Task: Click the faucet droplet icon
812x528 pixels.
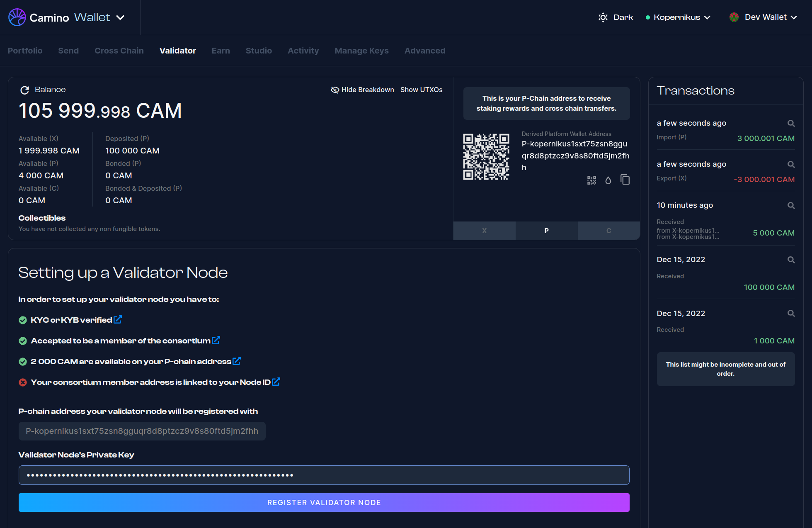Action: pyautogui.click(x=608, y=180)
